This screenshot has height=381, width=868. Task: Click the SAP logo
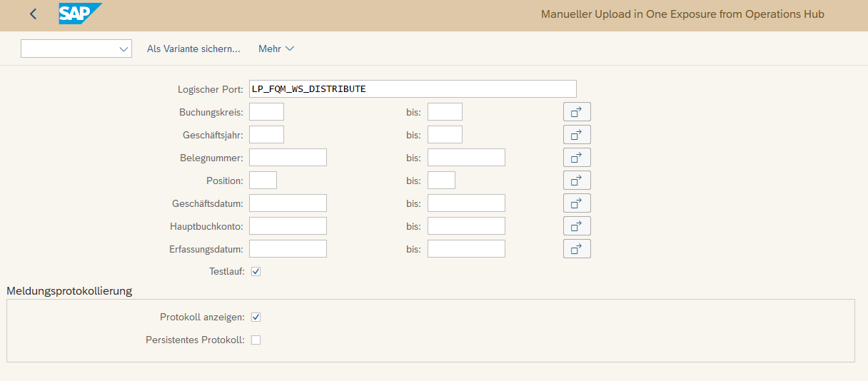point(80,14)
